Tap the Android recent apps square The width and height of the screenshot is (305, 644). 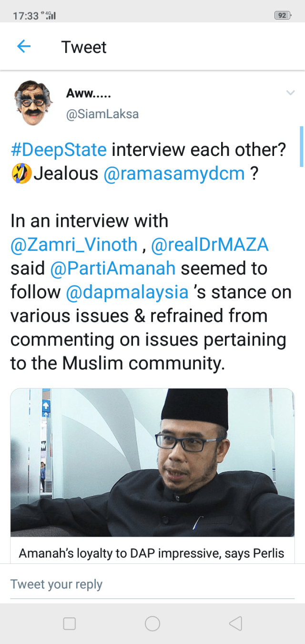pyautogui.click(x=70, y=624)
